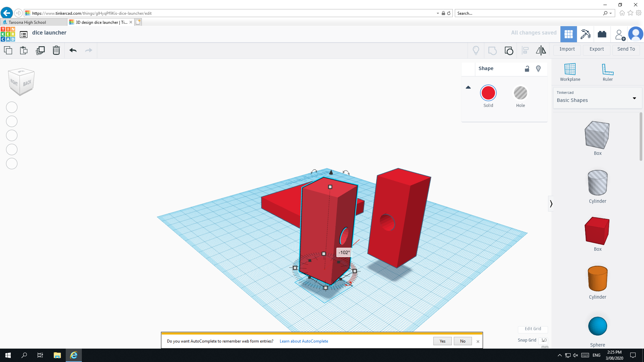Image resolution: width=644 pixels, height=362 pixels.
Task: Select the Ruler tool
Action: (608, 71)
